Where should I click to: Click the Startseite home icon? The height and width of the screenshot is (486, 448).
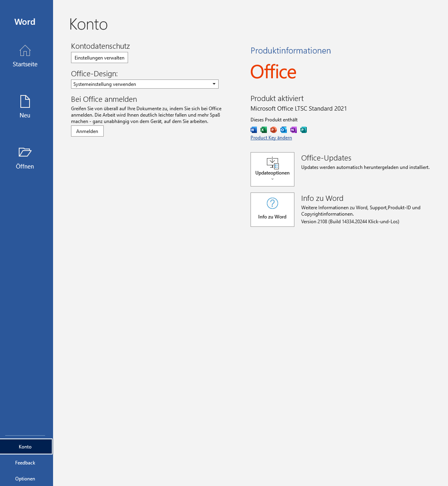pyautogui.click(x=25, y=51)
